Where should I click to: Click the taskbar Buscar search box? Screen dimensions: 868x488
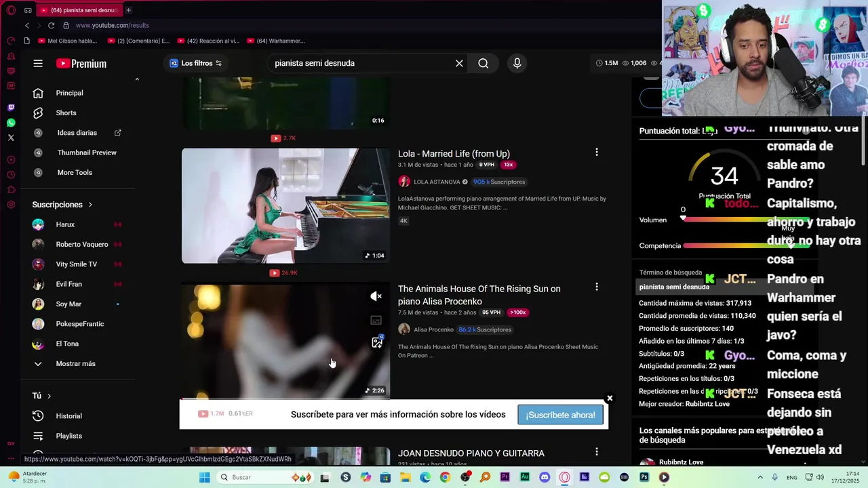click(264, 477)
